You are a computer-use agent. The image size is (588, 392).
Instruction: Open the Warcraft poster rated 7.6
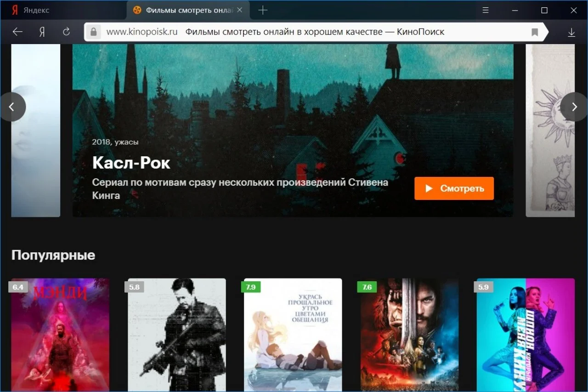point(410,335)
